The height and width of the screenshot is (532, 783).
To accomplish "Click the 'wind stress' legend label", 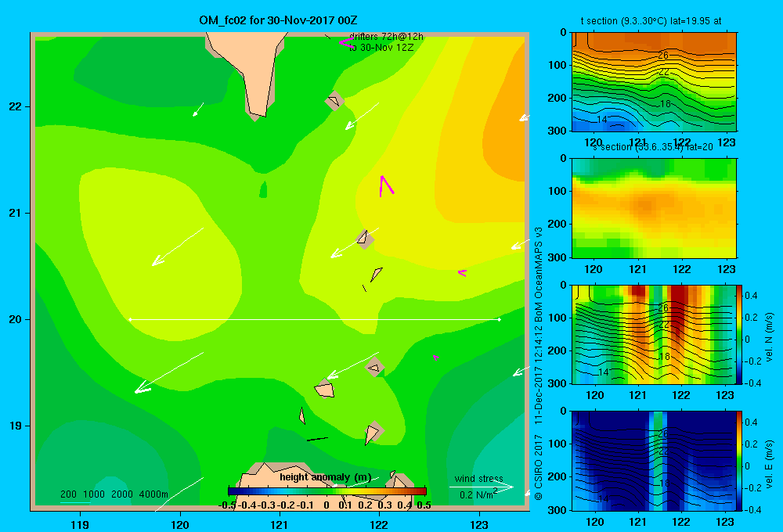I will point(478,479).
